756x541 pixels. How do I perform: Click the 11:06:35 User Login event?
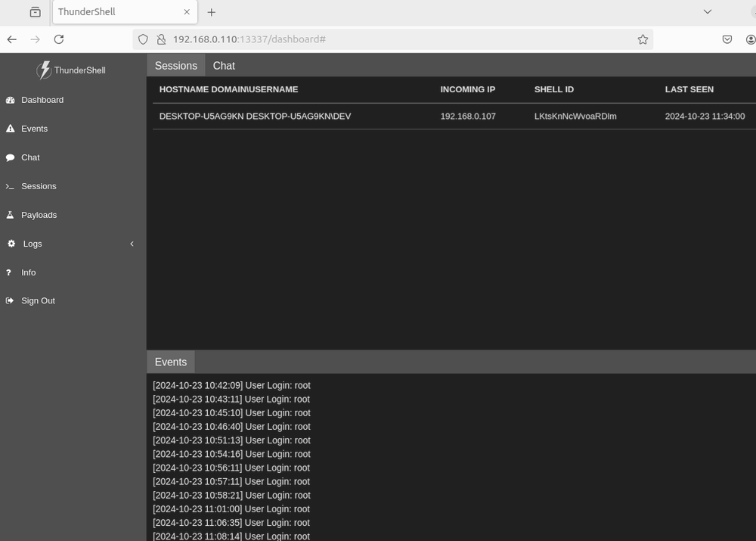(231, 523)
